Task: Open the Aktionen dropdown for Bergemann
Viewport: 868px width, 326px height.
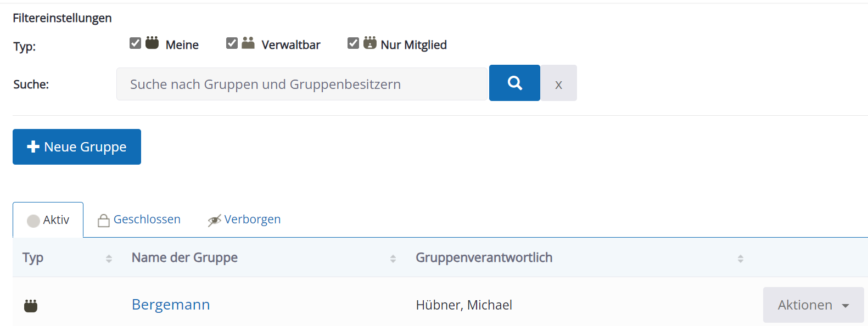Action: (x=813, y=305)
